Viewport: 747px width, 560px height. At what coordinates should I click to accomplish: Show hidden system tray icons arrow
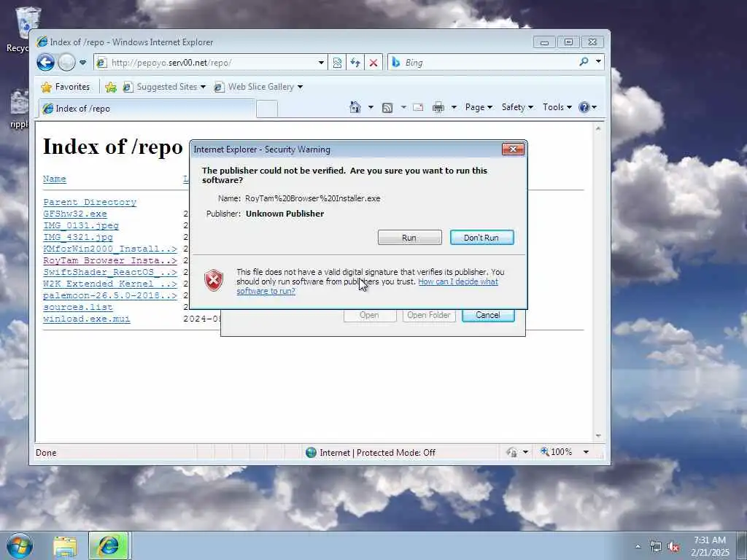point(638,547)
